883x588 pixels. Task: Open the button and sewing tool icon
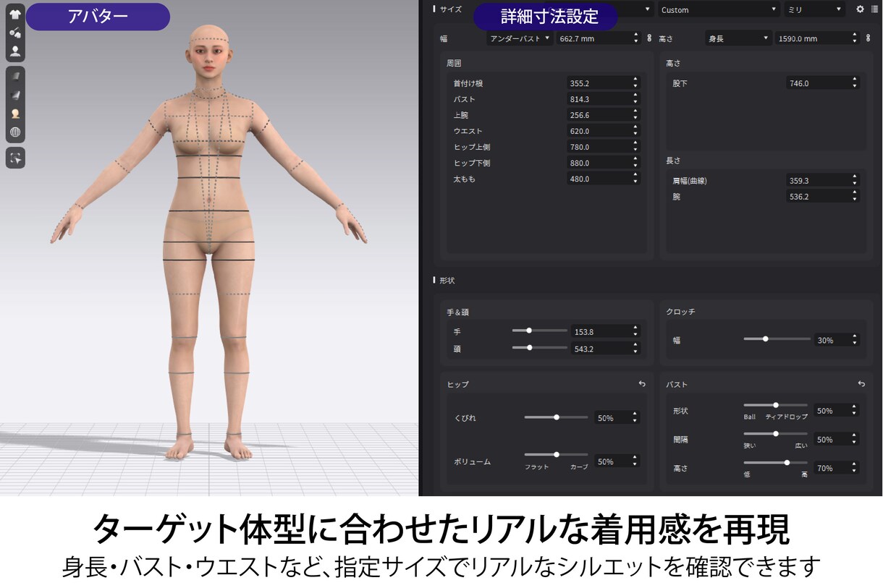14,33
